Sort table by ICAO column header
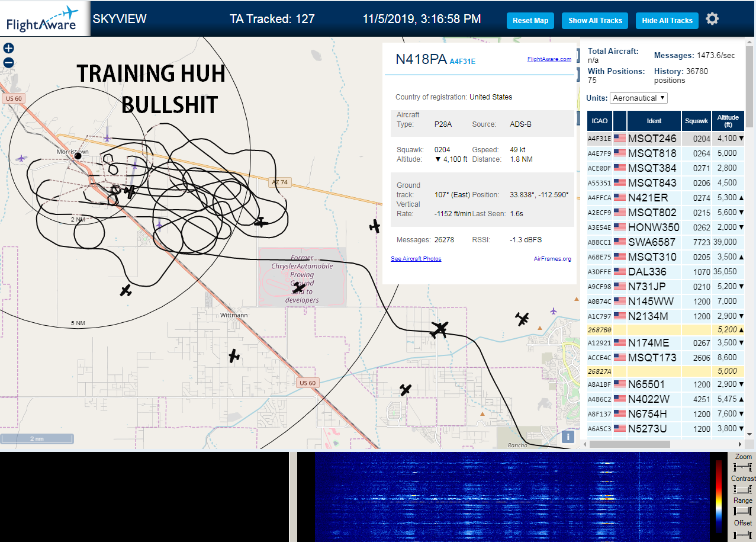 [x=599, y=121]
